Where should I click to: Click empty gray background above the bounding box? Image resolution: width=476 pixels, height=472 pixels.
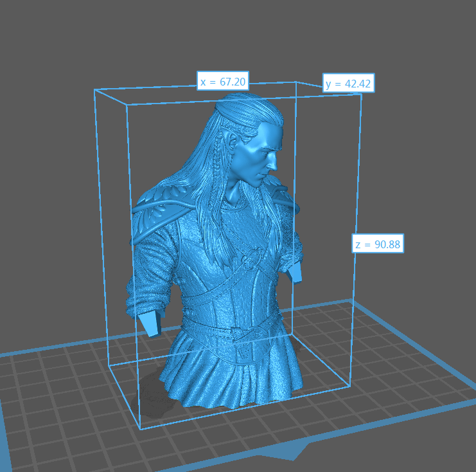193,39
